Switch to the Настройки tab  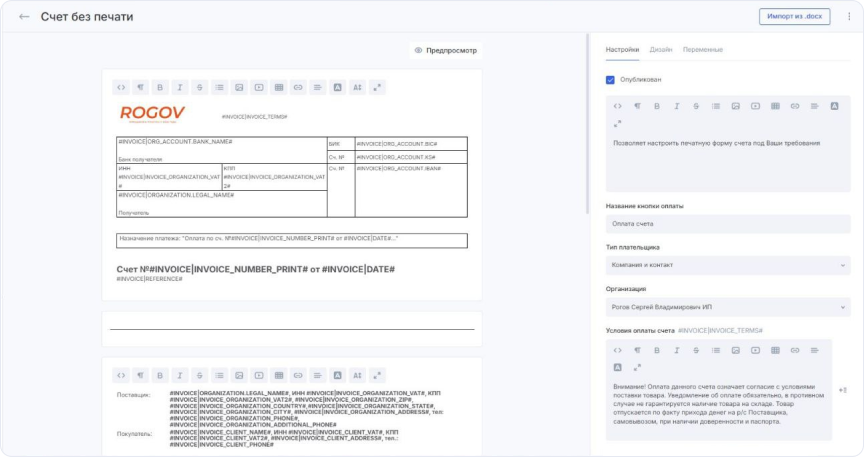pos(622,50)
